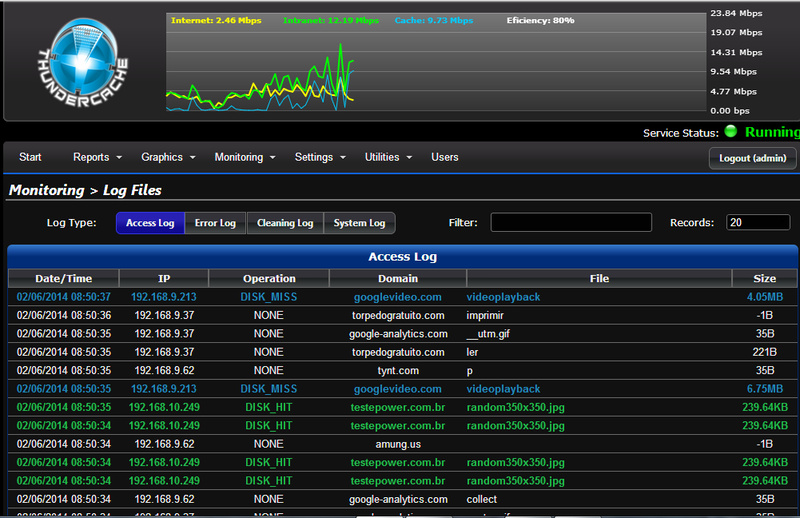Go to the Start page
The height and width of the screenshot is (518, 800).
pos(30,157)
